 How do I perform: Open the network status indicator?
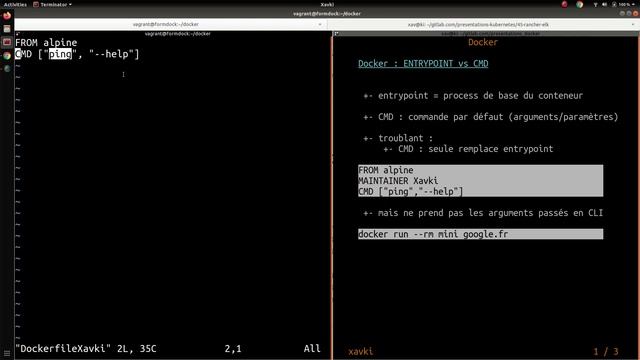596,4
